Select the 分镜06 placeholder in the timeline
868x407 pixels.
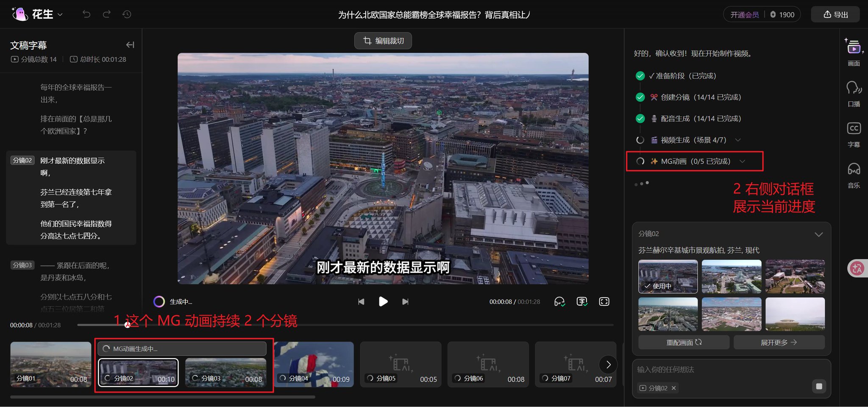point(488,365)
